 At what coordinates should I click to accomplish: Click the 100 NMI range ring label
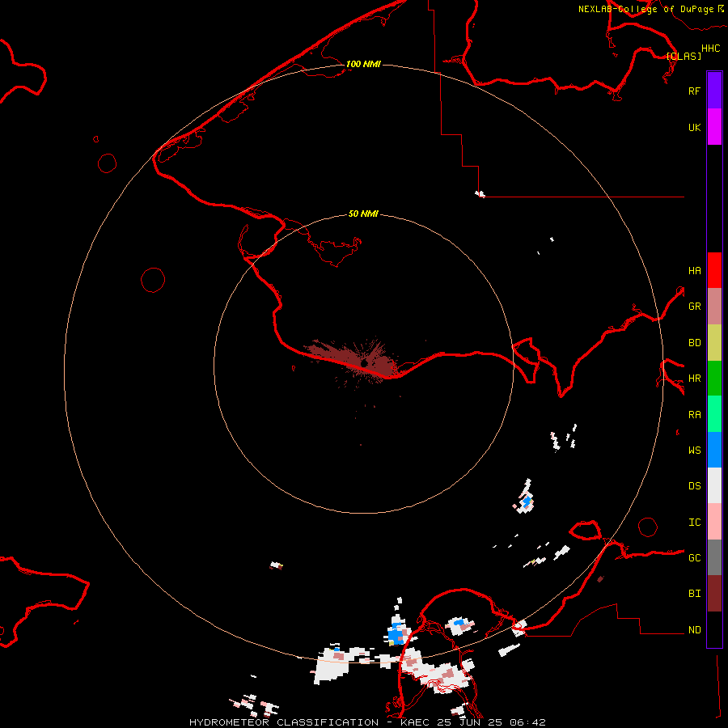pyautogui.click(x=363, y=64)
